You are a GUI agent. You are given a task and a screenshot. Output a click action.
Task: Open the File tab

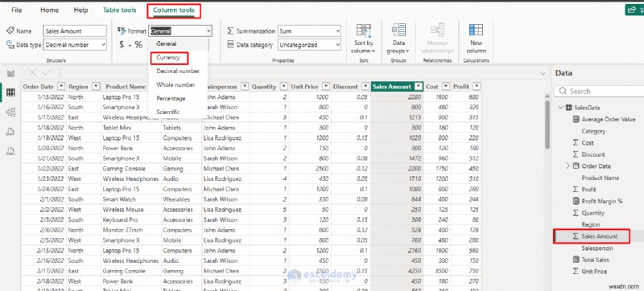click(17, 10)
